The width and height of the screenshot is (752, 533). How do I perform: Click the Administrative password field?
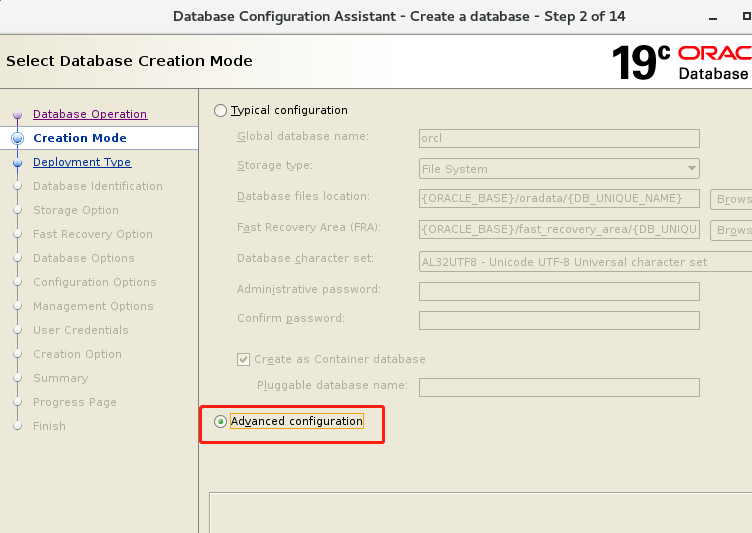(x=559, y=291)
